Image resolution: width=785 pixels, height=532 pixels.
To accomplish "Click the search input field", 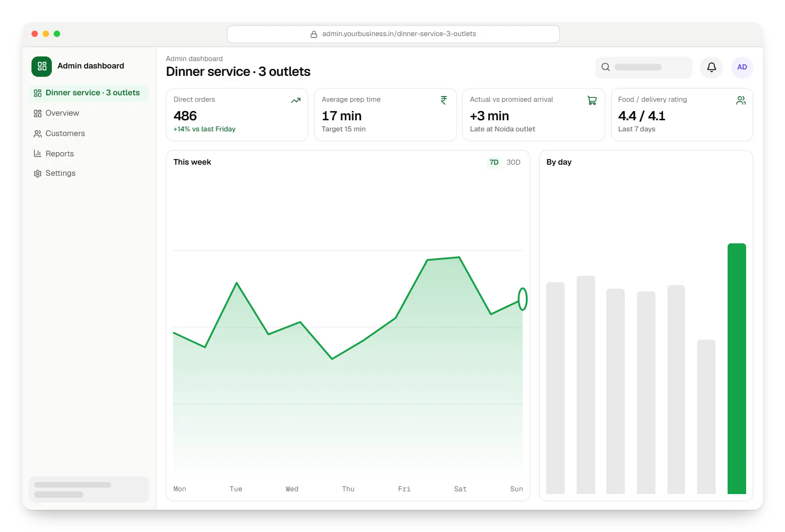I will click(x=644, y=67).
